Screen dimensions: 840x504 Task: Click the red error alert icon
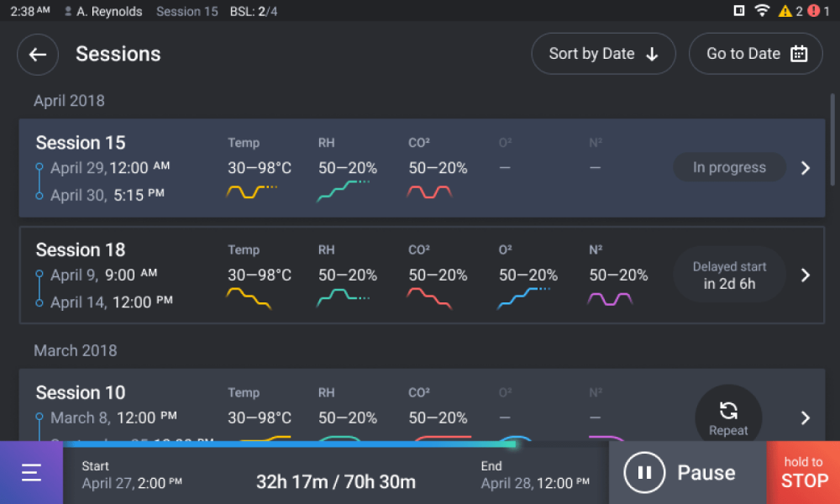[x=813, y=11]
